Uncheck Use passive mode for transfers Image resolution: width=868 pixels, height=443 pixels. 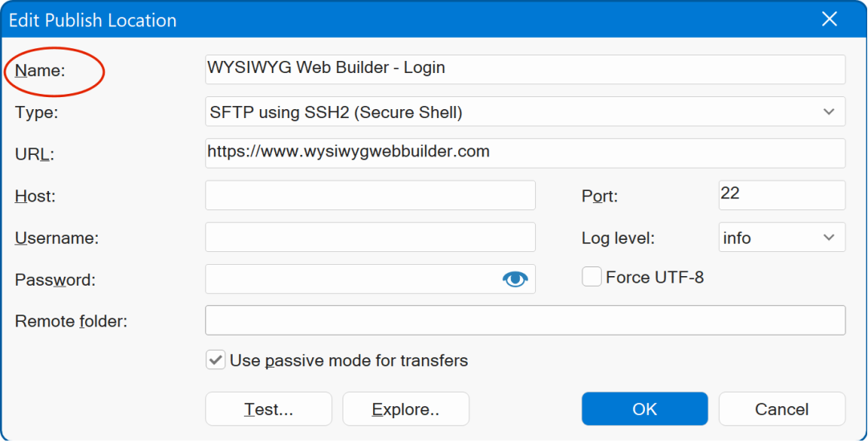coord(215,360)
